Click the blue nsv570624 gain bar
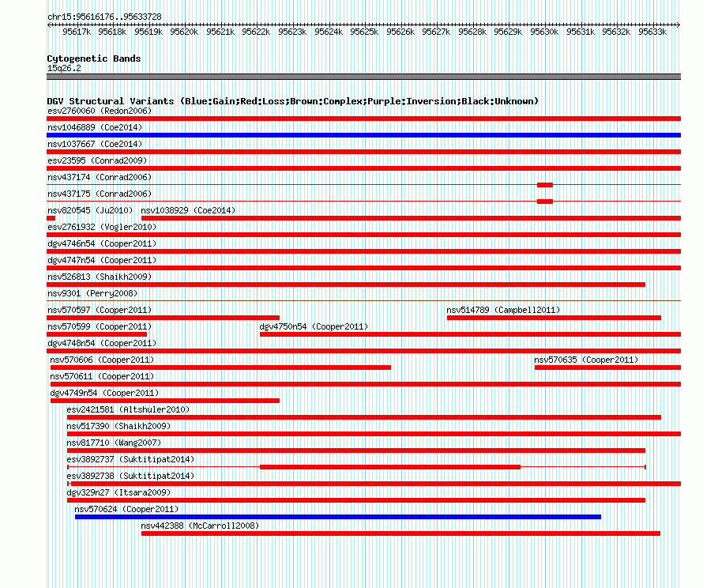 pos(337,517)
